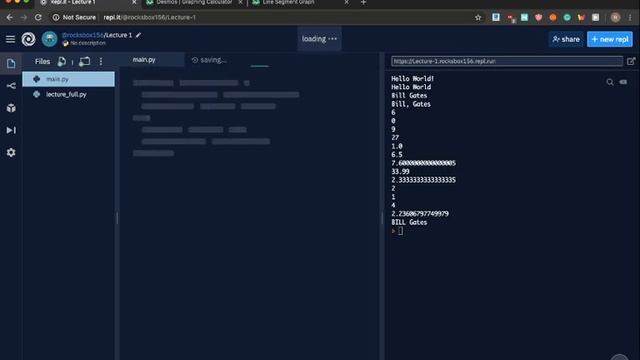Add a new folder in Files panel
The height and width of the screenshot is (360, 640).
pos(84,62)
